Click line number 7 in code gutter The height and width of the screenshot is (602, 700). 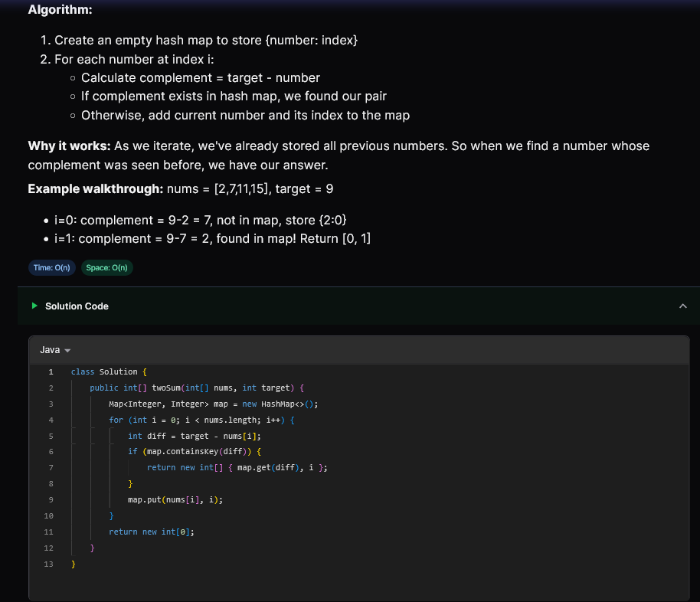51,468
